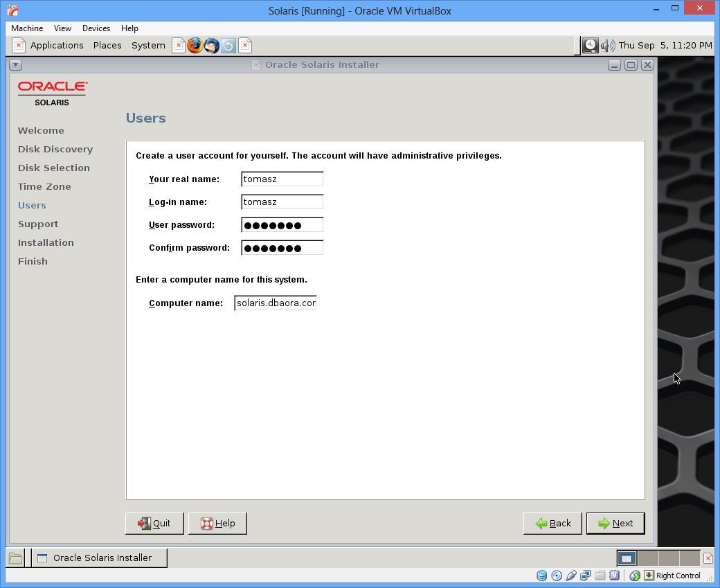Switch to the second workspace
Screen dimensions: 720x588
click(648, 558)
